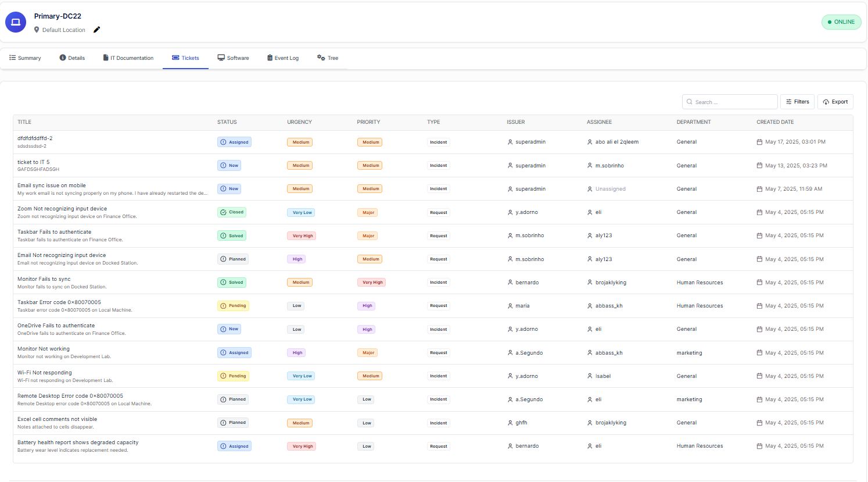Open the Filters button

[x=797, y=102]
